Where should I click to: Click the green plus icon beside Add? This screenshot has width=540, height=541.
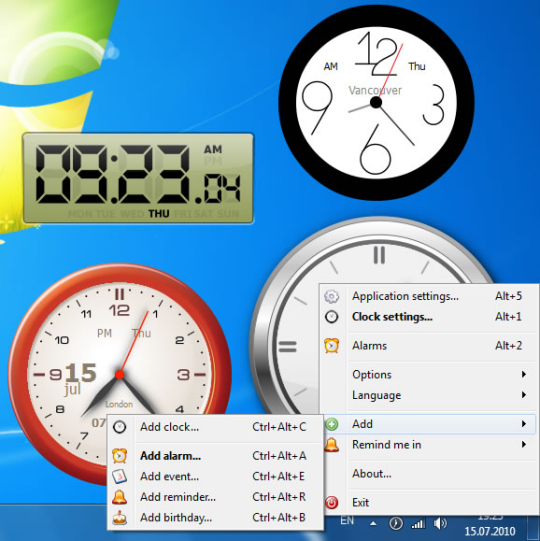[332, 424]
